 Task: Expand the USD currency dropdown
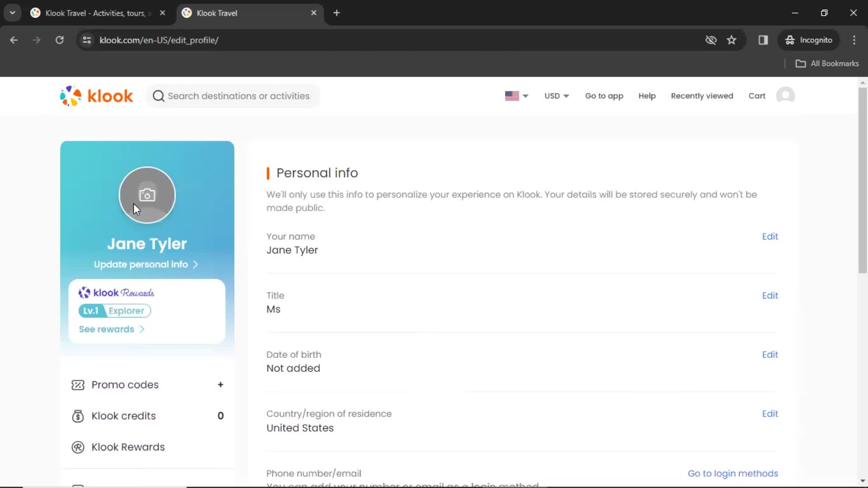tap(556, 96)
